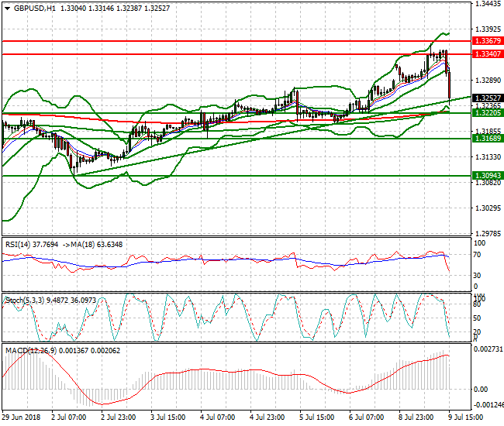Click the 1.32890 price scale value
504x426 pixels.
tap(488, 81)
